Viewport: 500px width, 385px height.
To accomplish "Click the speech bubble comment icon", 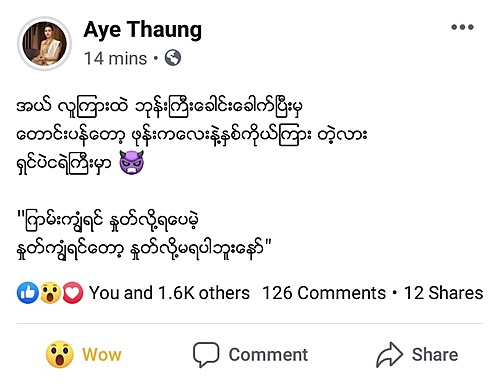I will 206,355.
